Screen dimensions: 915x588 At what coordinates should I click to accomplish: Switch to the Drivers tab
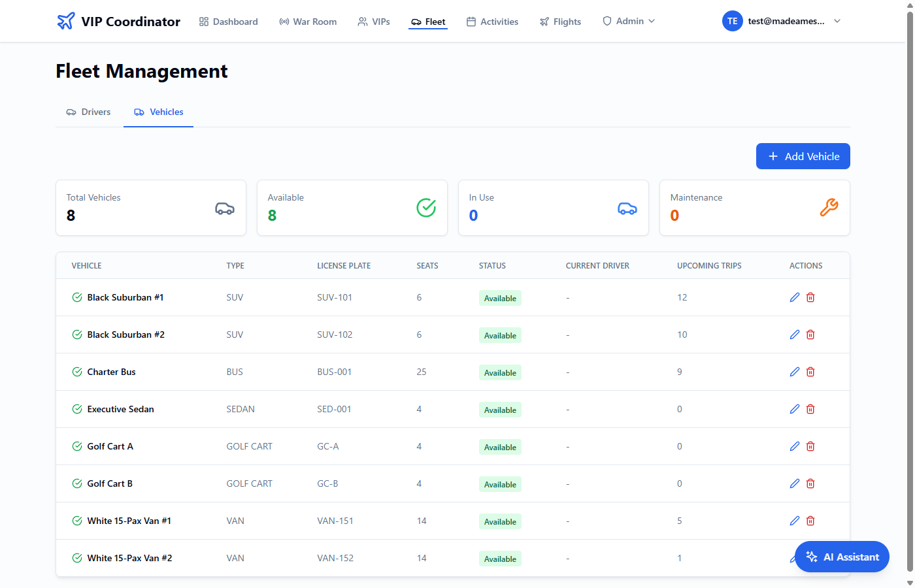click(x=89, y=112)
